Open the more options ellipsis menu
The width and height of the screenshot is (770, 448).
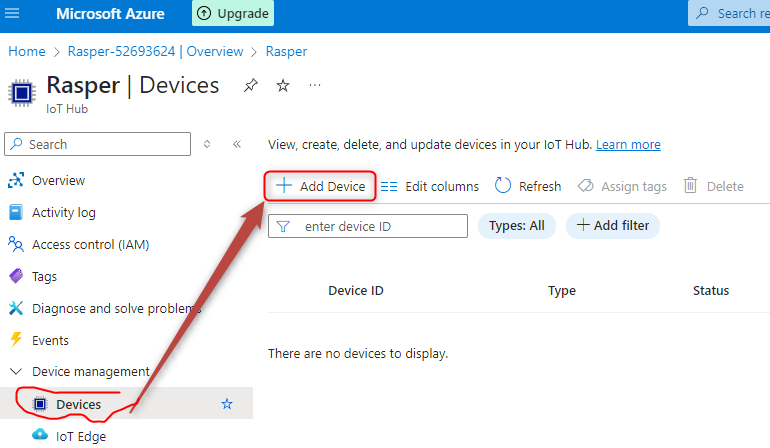[315, 86]
